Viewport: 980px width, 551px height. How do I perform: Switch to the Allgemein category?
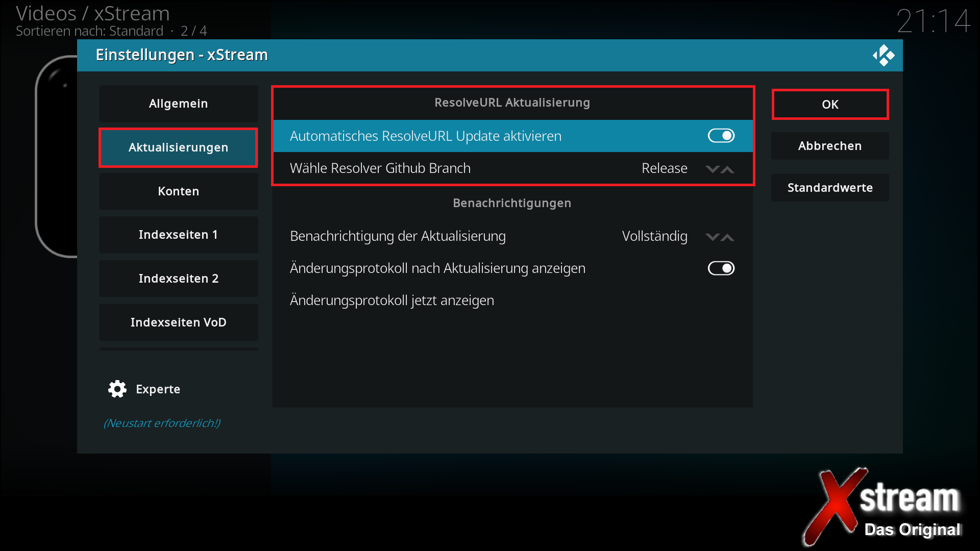tap(178, 104)
